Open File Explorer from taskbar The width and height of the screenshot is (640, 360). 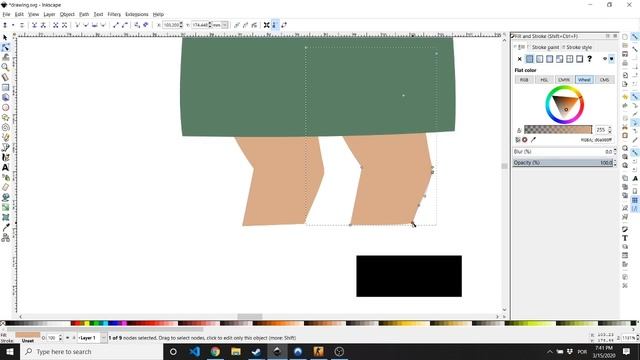point(236,351)
